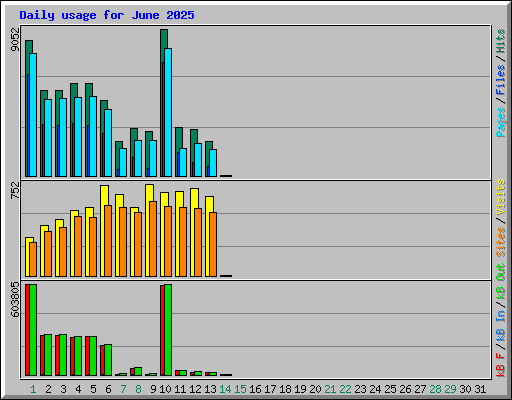The width and height of the screenshot is (512, 400).
Task: Click day 22 on the x-axis
Action: click(x=345, y=389)
